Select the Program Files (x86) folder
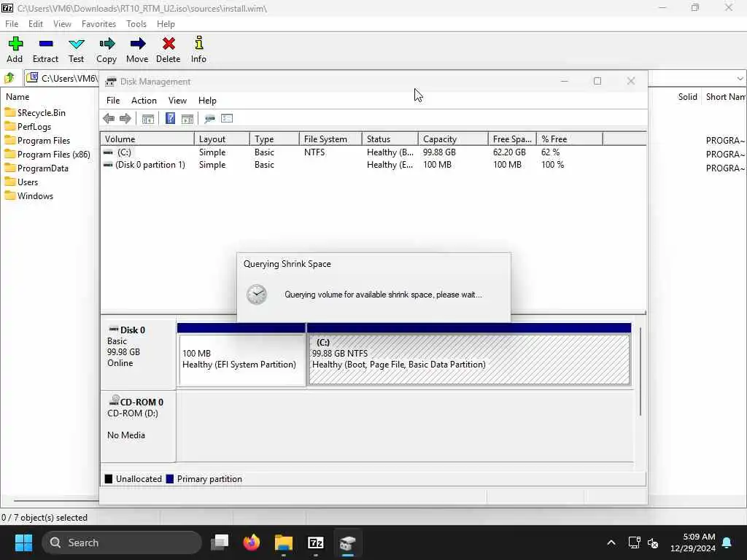This screenshot has width=747, height=560. [x=47, y=155]
